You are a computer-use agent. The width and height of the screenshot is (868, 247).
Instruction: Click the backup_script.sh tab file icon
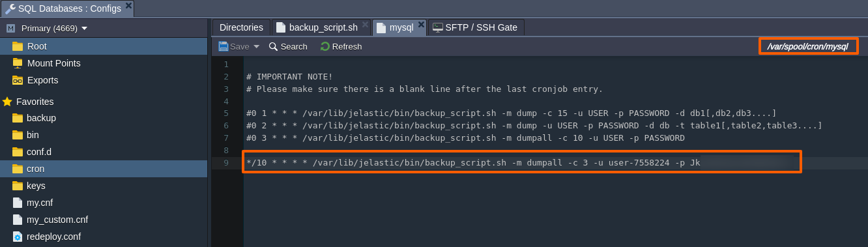click(281, 27)
